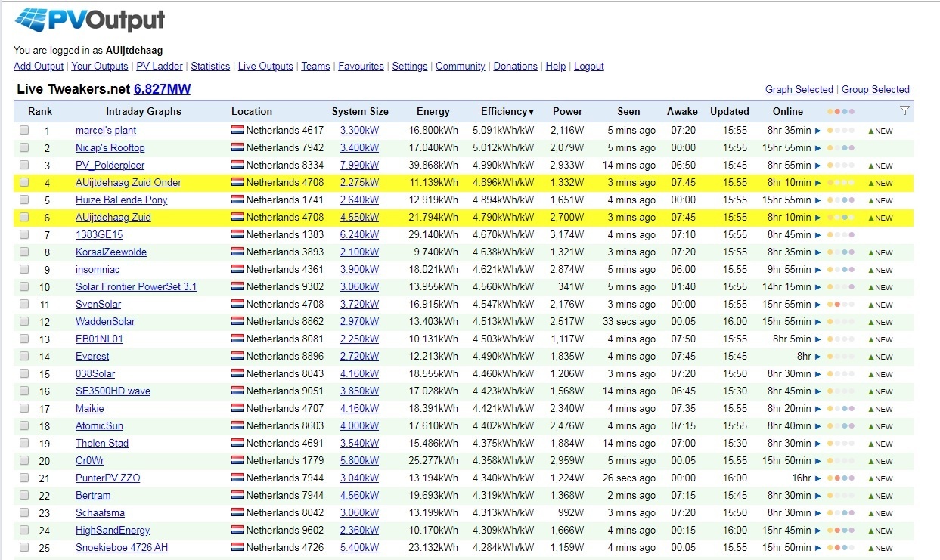Screen dimensions: 940x560
Task: Click the yellow dot in the table header
Action: pyautogui.click(x=830, y=112)
